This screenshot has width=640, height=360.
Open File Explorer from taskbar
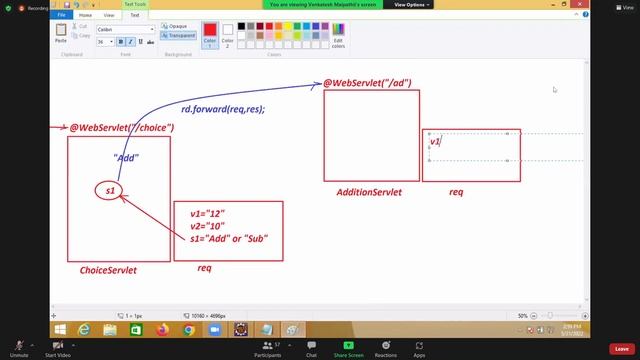tap(110, 329)
